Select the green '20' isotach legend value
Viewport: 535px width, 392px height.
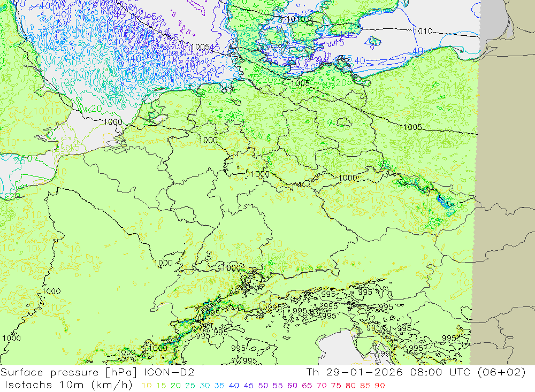(175, 386)
